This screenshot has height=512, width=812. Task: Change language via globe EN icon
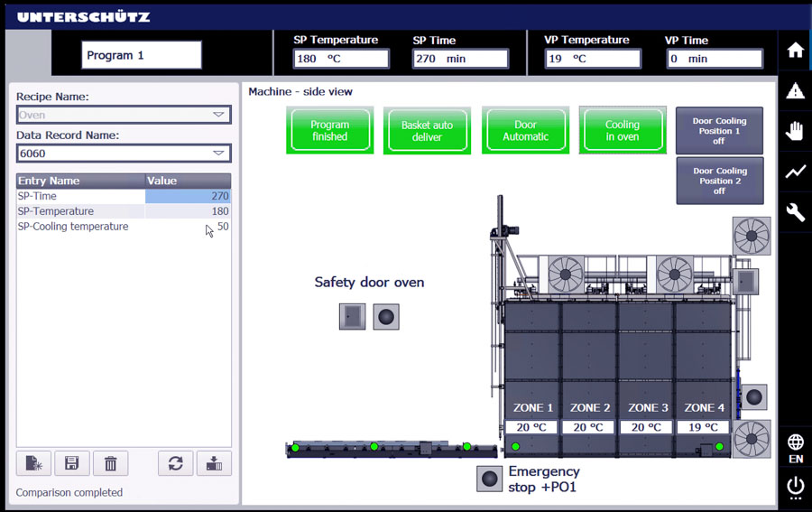pyautogui.click(x=796, y=449)
